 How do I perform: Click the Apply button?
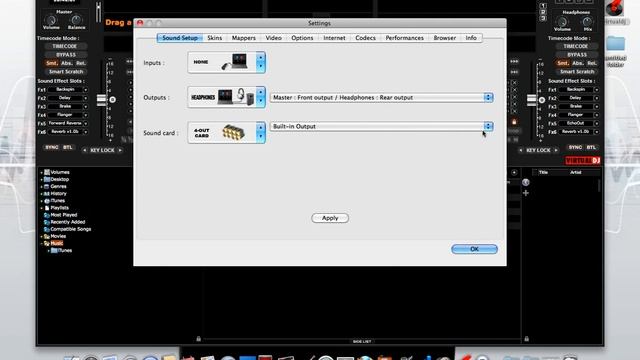330,218
